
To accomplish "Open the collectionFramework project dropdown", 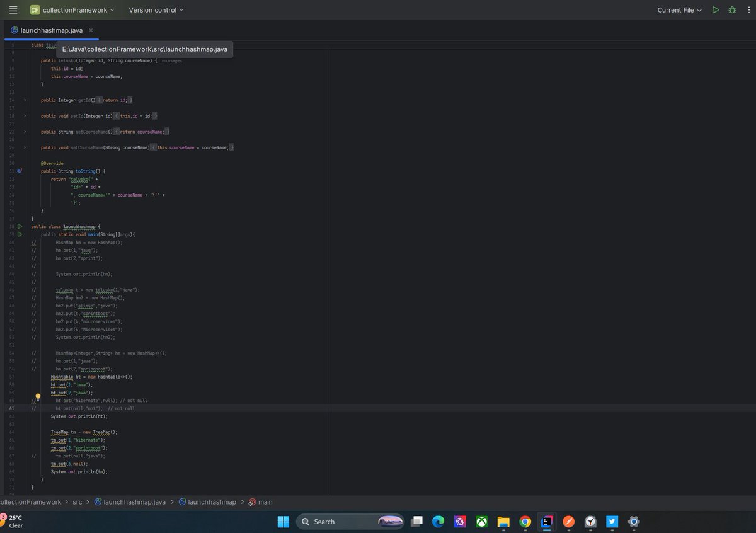I will (71, 9).
